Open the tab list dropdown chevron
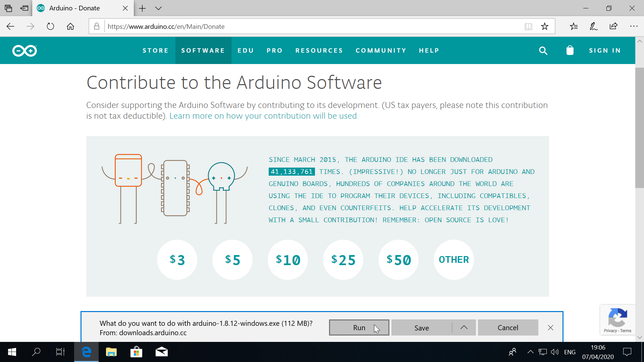 [158, 8]
